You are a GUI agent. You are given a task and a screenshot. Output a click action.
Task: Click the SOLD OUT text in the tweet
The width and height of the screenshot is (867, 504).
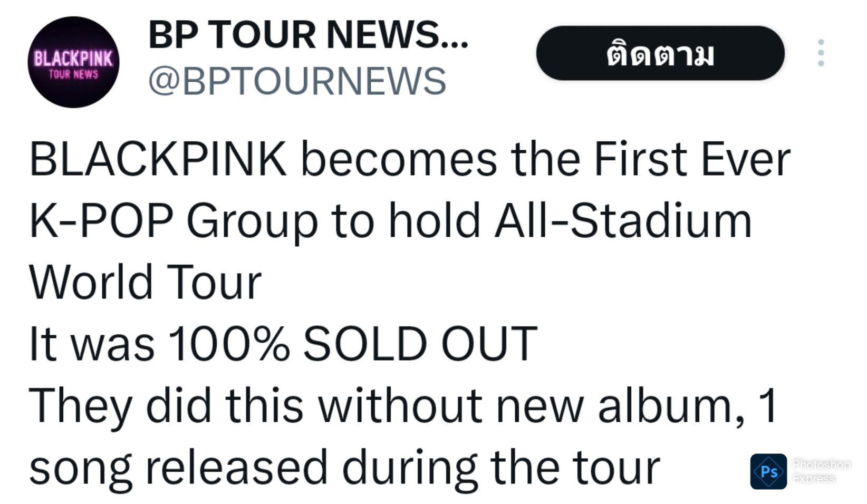tap(420, 344)
